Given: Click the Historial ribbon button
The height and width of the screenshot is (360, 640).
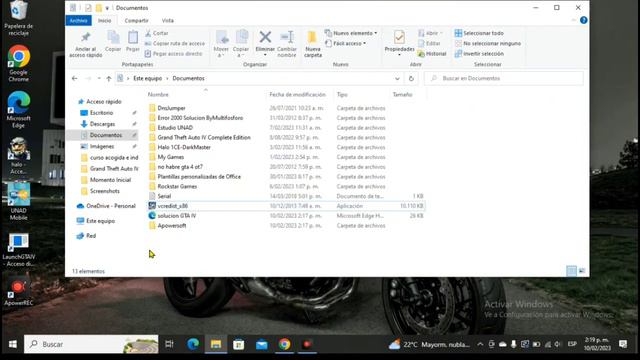Looking at the screenshot, I should pyautogui.click(x=432, y=53).
